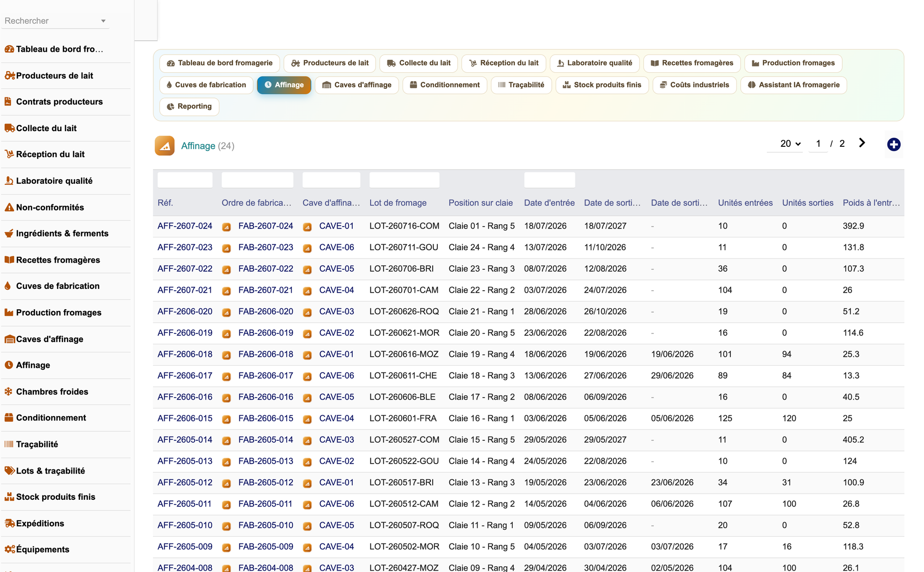Click the Ordre de fabrication filter input
Image resolution: width=924 pixels, height=572 pixels.
tap(257, 180)
